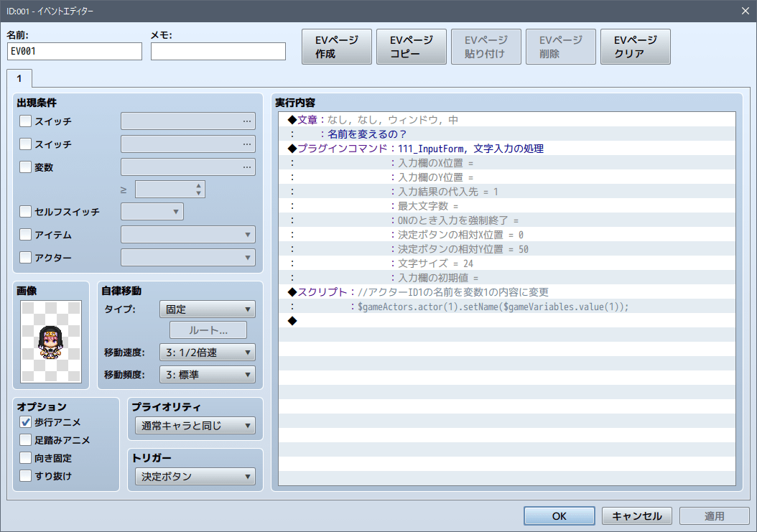Close the event editor window

[x=746, y=11]
